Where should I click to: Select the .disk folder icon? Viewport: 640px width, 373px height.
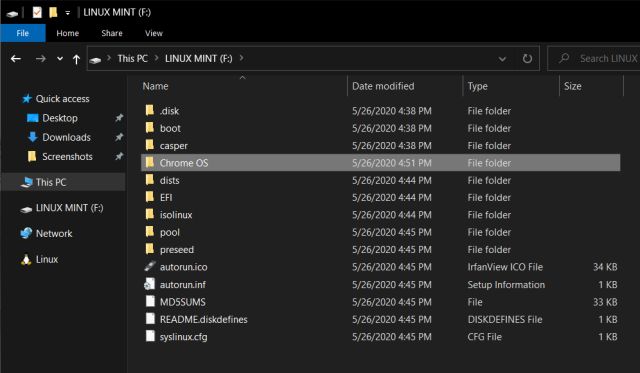tap(150, 110)
